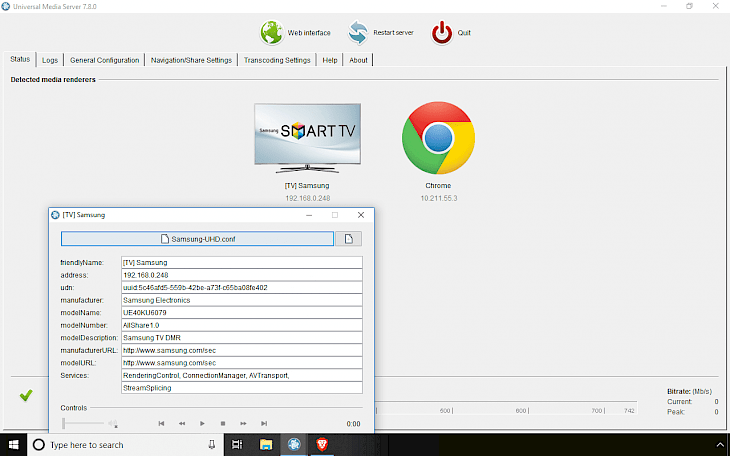Click the modelDescription field Samsung TV DMR
730x456 pixels.
pos(242,338)
